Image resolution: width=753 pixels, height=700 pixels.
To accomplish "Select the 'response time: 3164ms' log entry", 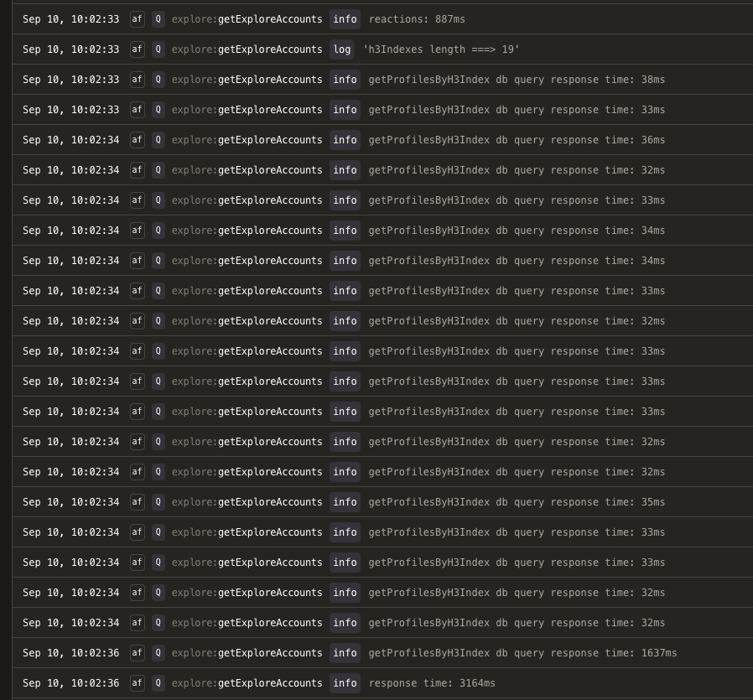I will click(x=432, y=683).
